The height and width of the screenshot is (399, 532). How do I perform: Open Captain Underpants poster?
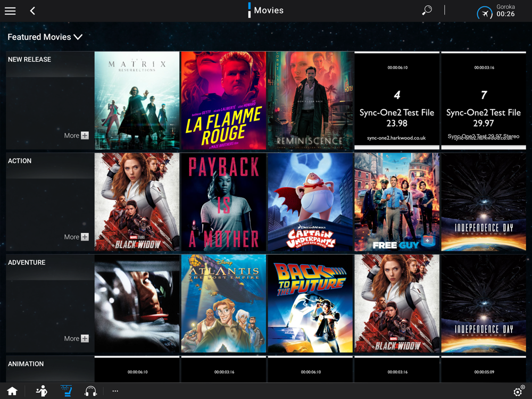pyautogui.click(x=311, y=202)
